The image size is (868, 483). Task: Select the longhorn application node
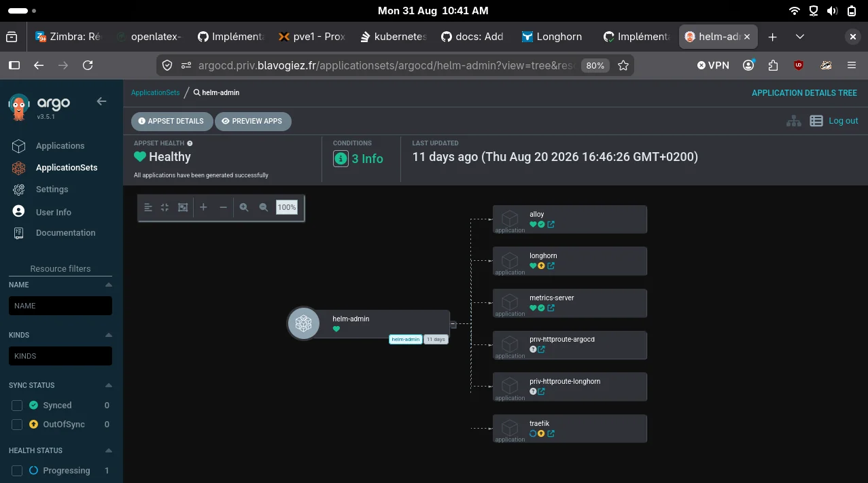click(570, 262)
